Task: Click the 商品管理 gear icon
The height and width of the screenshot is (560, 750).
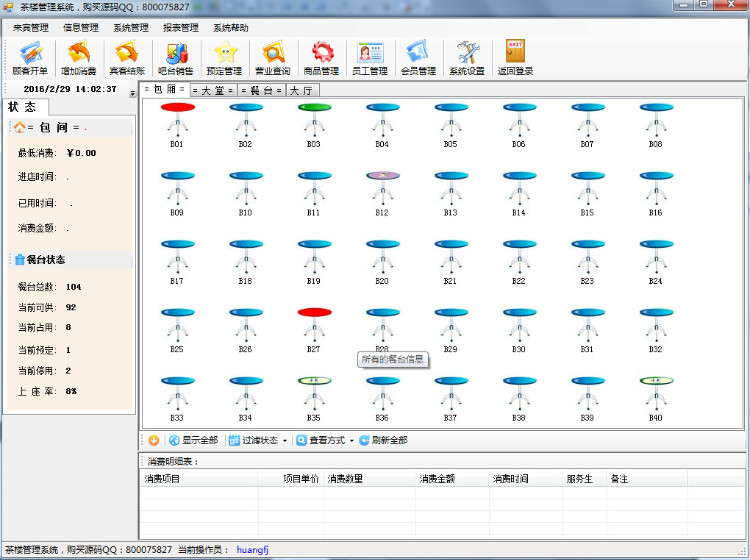Action: 321,58
